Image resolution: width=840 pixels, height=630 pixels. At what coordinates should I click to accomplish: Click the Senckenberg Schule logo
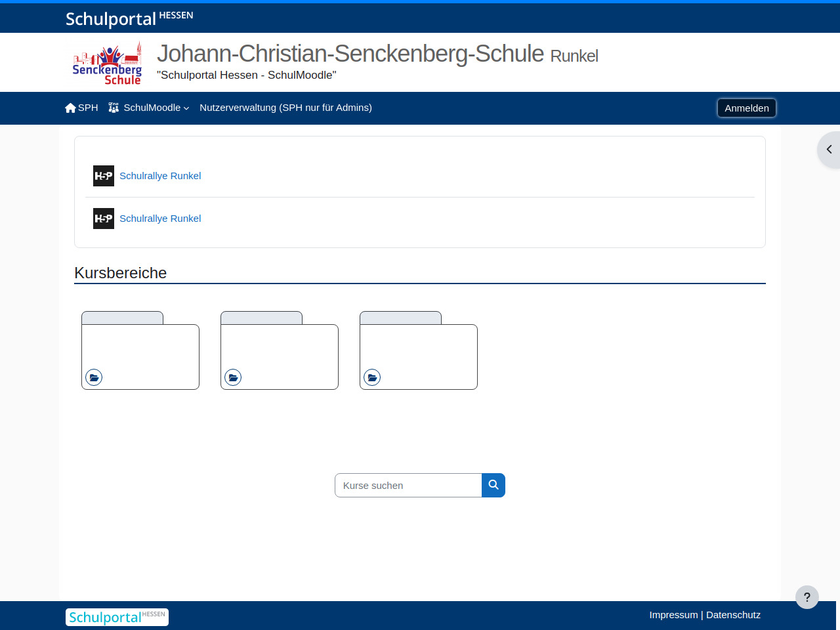pyautogui.click(x=107, y=63)
